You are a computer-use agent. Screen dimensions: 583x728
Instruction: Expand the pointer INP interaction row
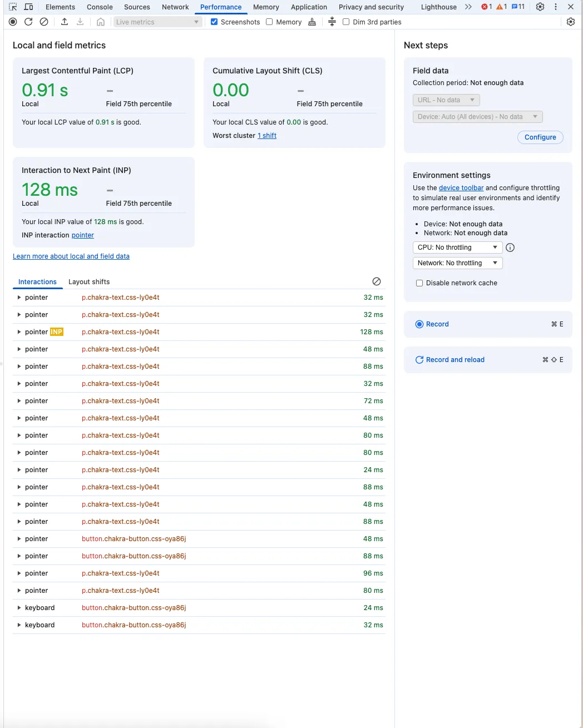coord(199,332)
